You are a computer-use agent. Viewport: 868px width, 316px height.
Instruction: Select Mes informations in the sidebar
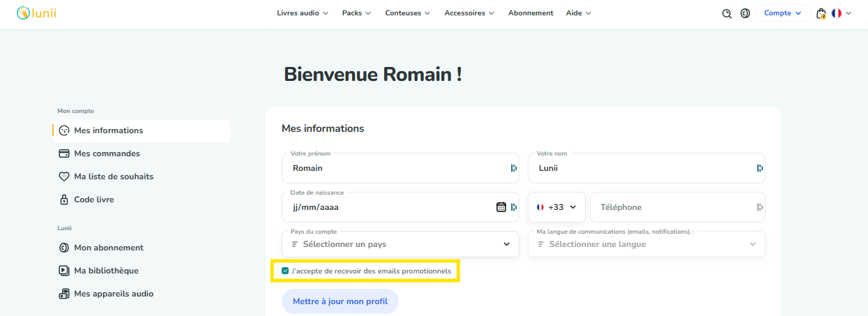[141, 130]
